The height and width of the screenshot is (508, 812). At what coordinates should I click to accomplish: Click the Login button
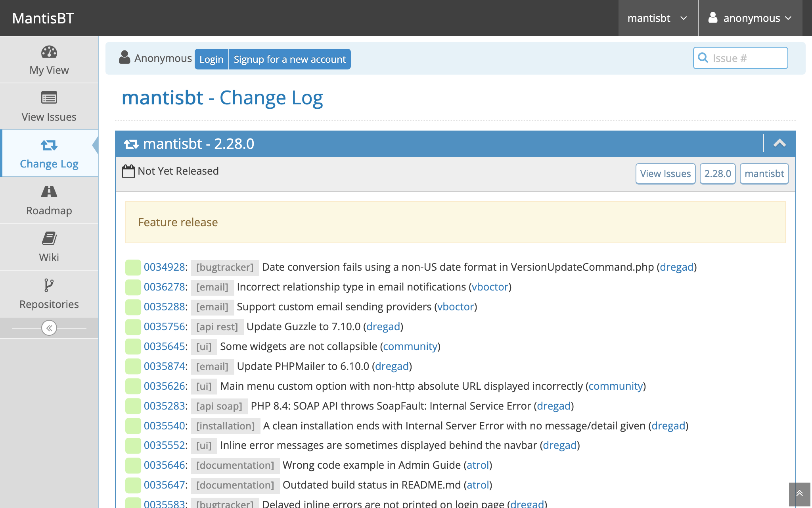point(211,59)
